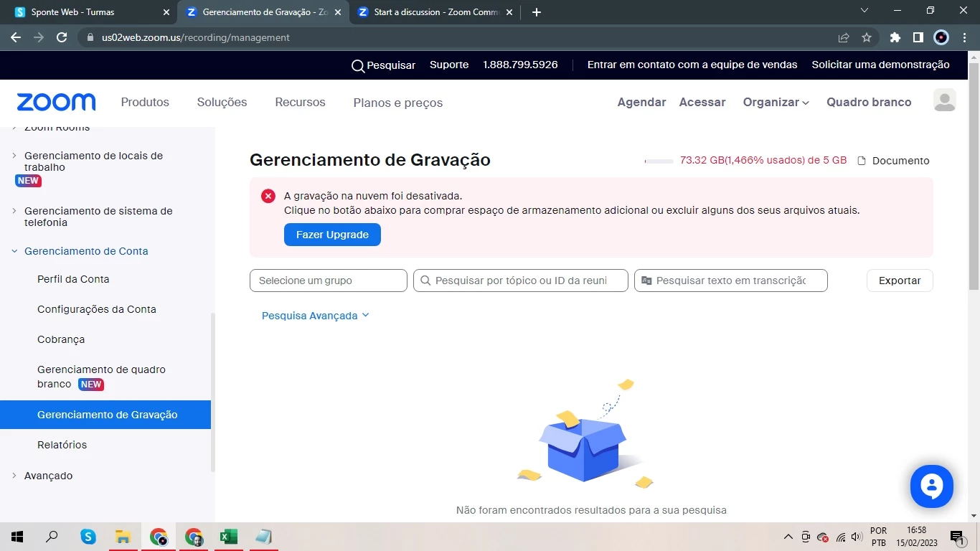980x551 pixels.
Task: Click the volume icon in system tray
Action: click(857, 537)
